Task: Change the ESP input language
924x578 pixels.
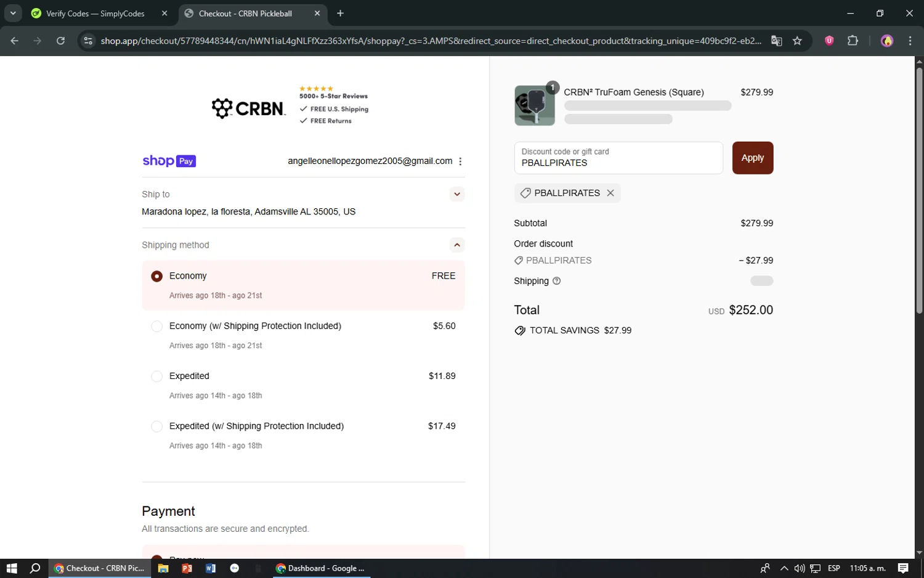Action: [x=834, y=568]
